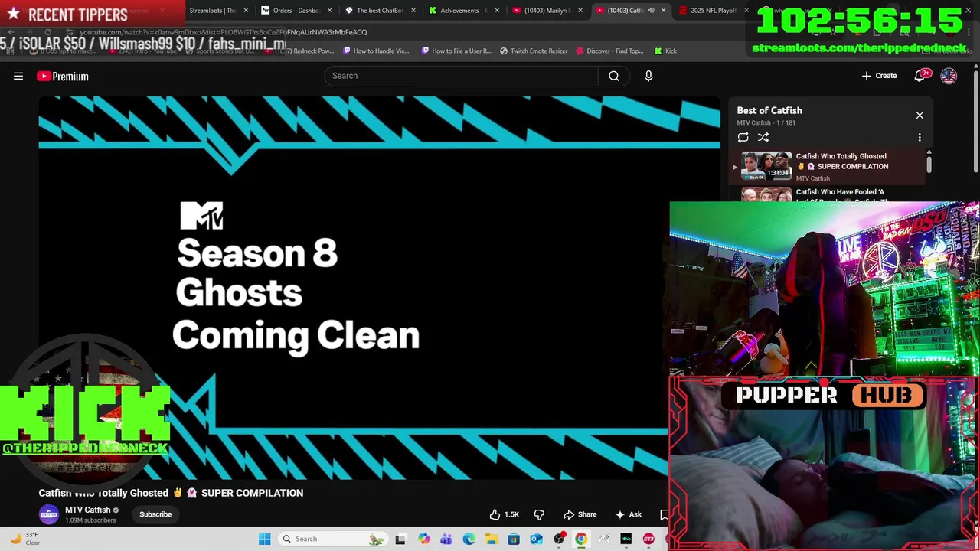Open MTV Catfish channel avatar
This screenshot has width=980, height=551.
pos(49,514)
